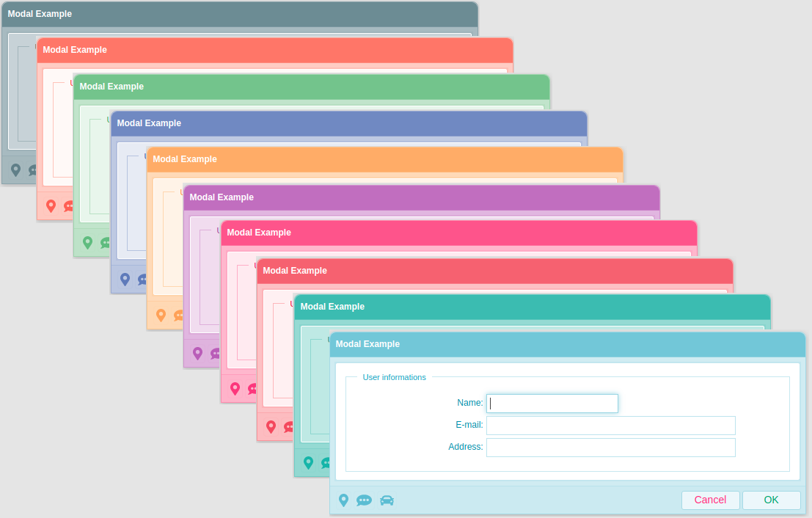The image size is (812, 518).
Task: Confirm with the OK button
Action: pyautogui.click(x=771, y=500)
